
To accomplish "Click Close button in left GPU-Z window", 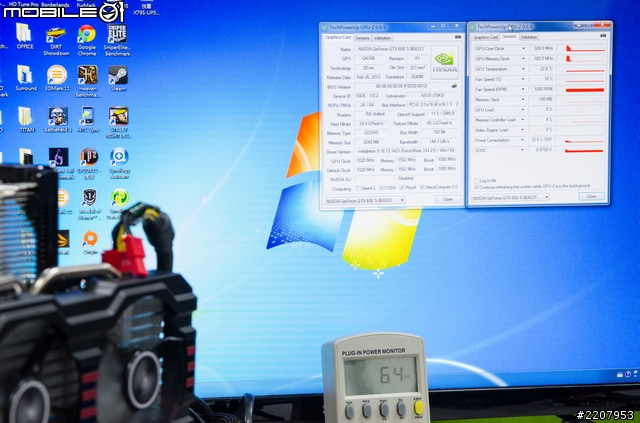I will tap(448, 199).
